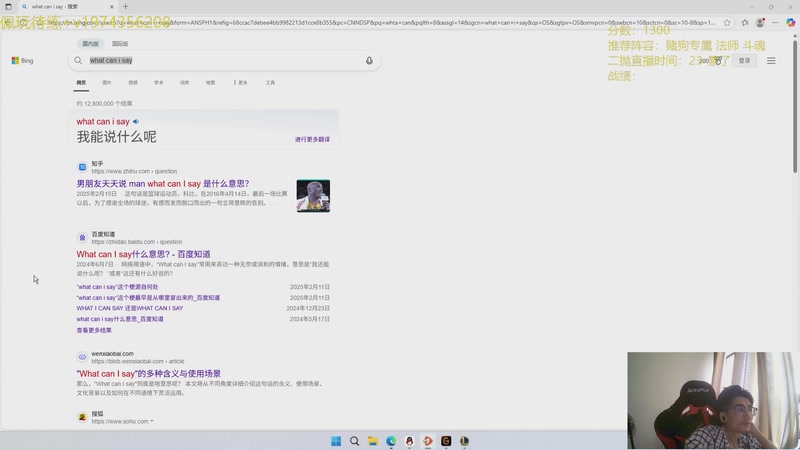Click the microphone voice search icon
800x450 pixels.
[x=369, y=61]
